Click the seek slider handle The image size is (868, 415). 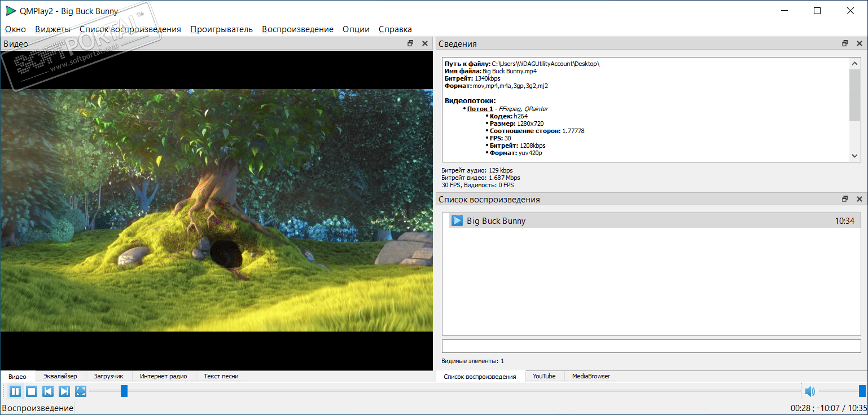click(124, 391)
